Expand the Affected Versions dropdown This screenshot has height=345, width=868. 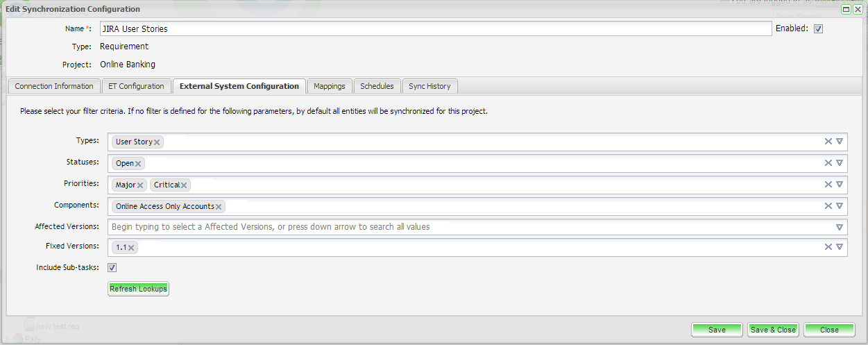point(839,227)
